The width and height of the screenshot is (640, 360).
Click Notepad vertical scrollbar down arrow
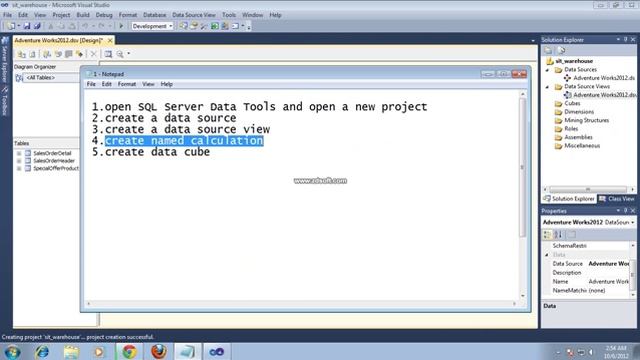click(x=522, y=296)
